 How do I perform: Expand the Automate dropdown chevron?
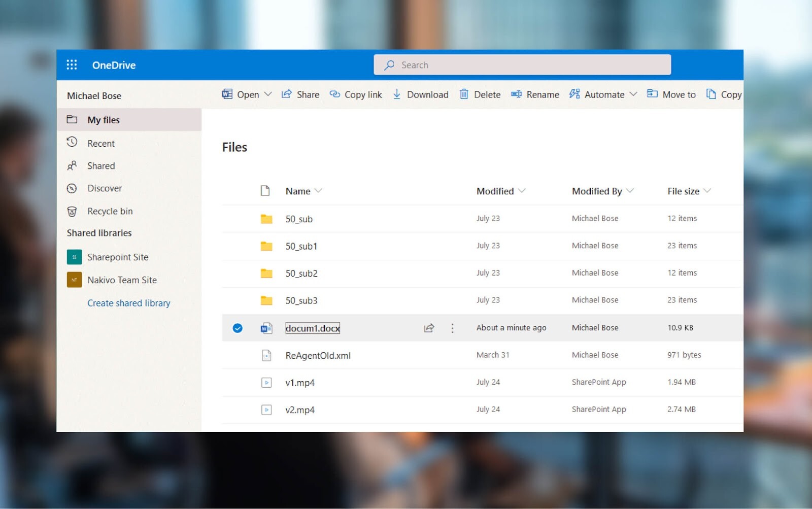[633, 94]
